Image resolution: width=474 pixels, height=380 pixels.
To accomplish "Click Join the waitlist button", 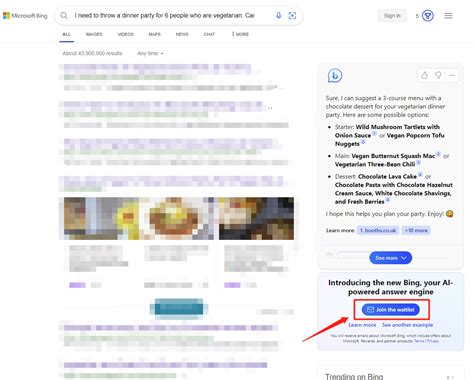I will (391, 310).
